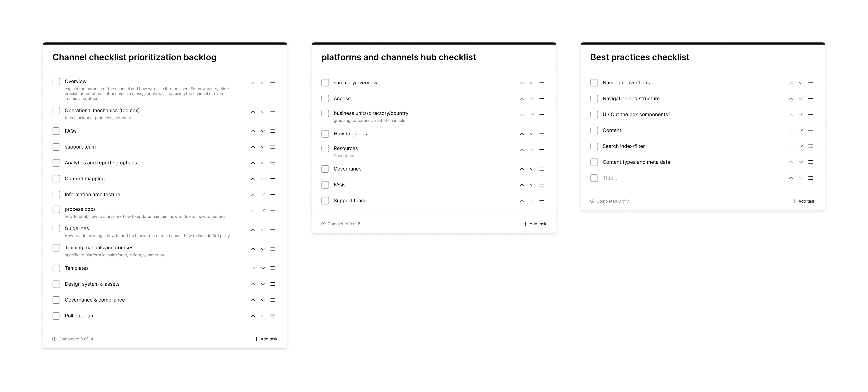Click the reorder handle for Governance in hub checklist
Viewport: 868px width, 392px height.
point(541,169)
